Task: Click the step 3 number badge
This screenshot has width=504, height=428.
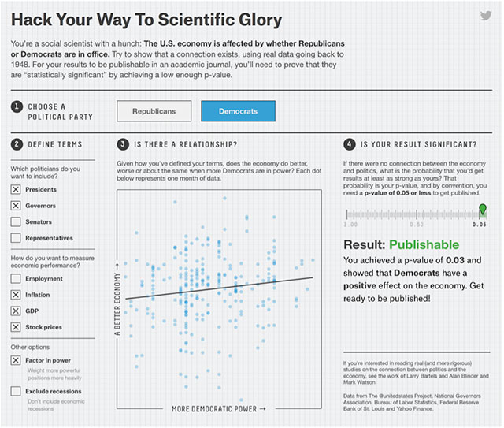Action: [123, 144]
